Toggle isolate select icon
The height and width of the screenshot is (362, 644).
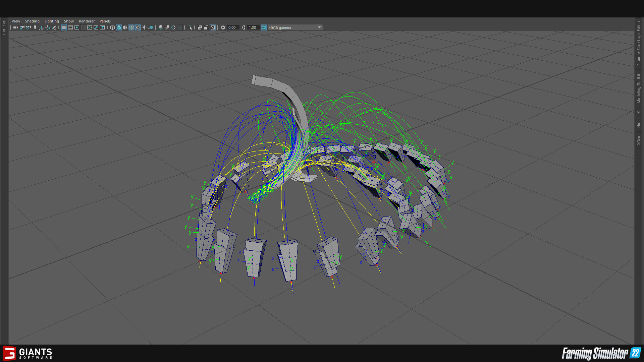[190, 27]
